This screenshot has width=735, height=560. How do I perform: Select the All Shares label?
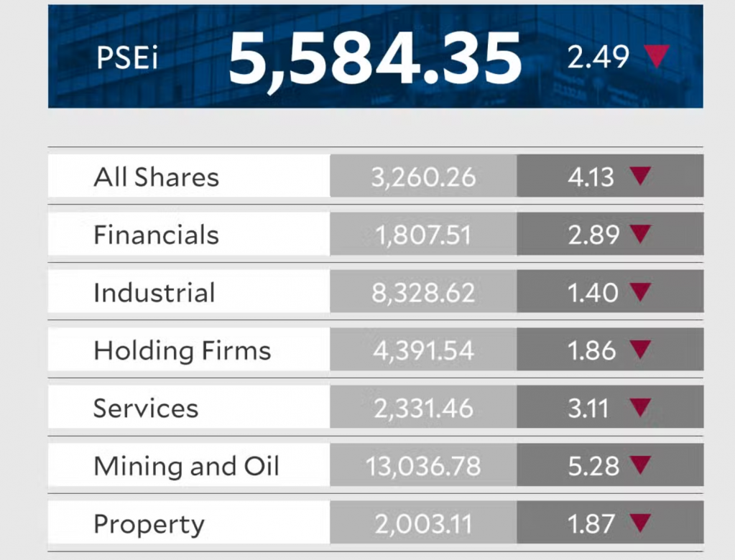pos(156,177)
